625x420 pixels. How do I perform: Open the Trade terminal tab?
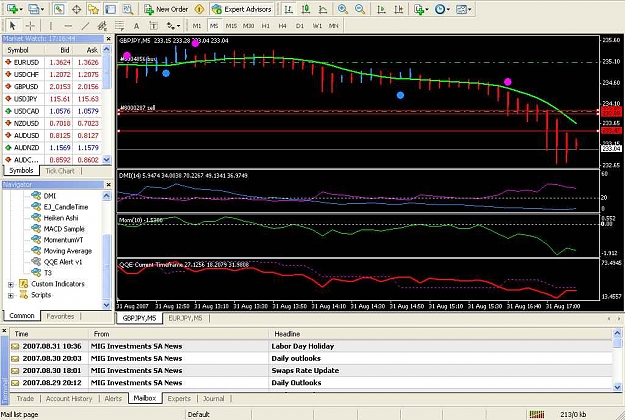(25, 398)
